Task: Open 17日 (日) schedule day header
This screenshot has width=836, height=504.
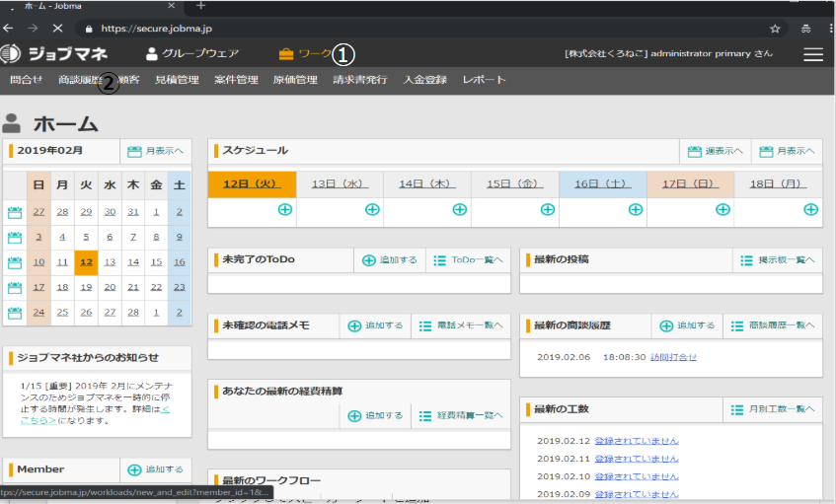Action: tap(691, 183)
